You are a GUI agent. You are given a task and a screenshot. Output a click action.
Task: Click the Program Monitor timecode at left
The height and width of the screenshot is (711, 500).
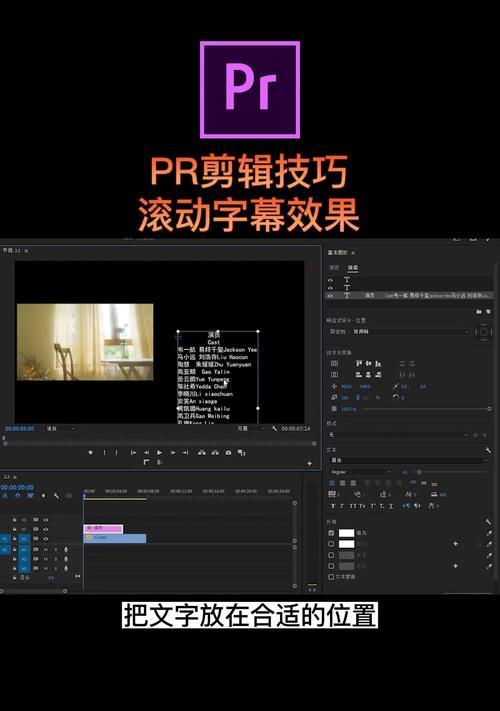pos(19,429)
